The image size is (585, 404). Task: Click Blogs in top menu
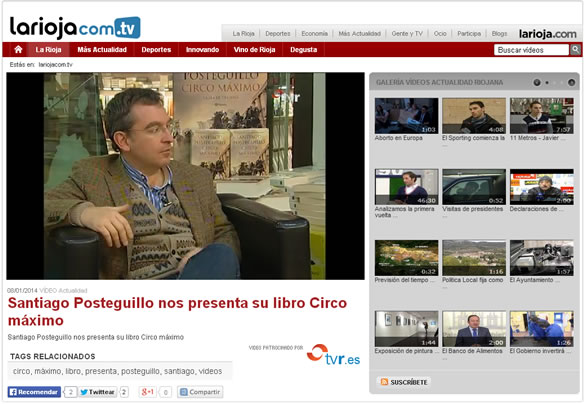coord(499,34)
